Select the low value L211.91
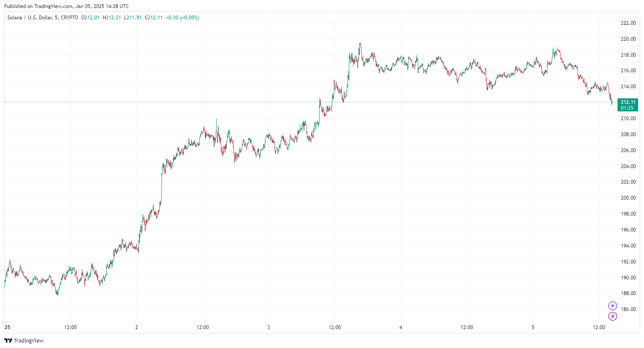This screenshot has width=644, height=348. tap(133, 18)
